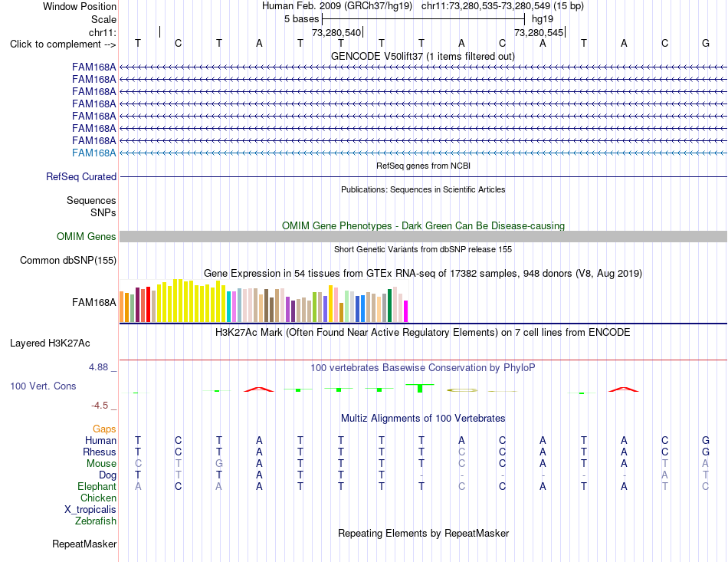Image resolution: width=728 pixels, height=562 pixels.
Task: Click the Layered H3K27Ac label
Action: point(50,343)
